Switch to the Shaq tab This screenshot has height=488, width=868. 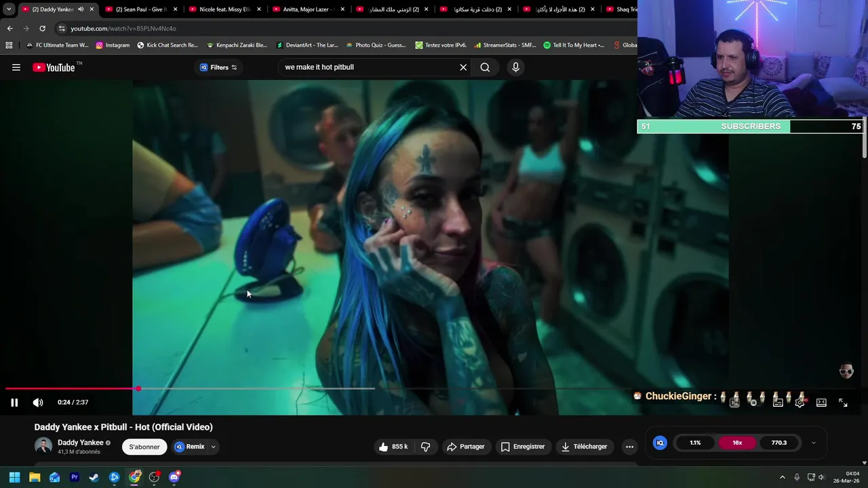[620, 9]
